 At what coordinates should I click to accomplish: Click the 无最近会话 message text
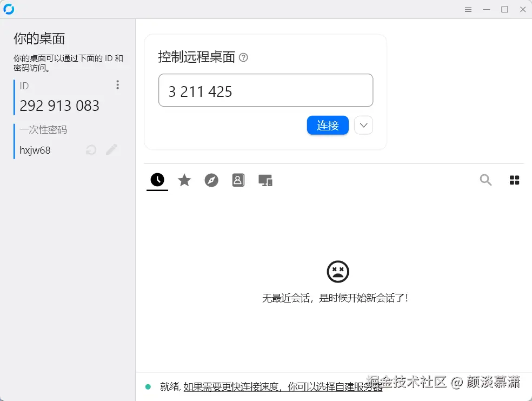click(335, 298)
